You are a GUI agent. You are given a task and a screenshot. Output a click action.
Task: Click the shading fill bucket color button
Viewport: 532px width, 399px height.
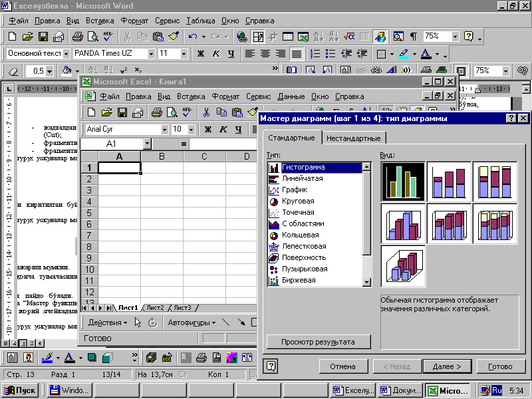coord(66,71)
